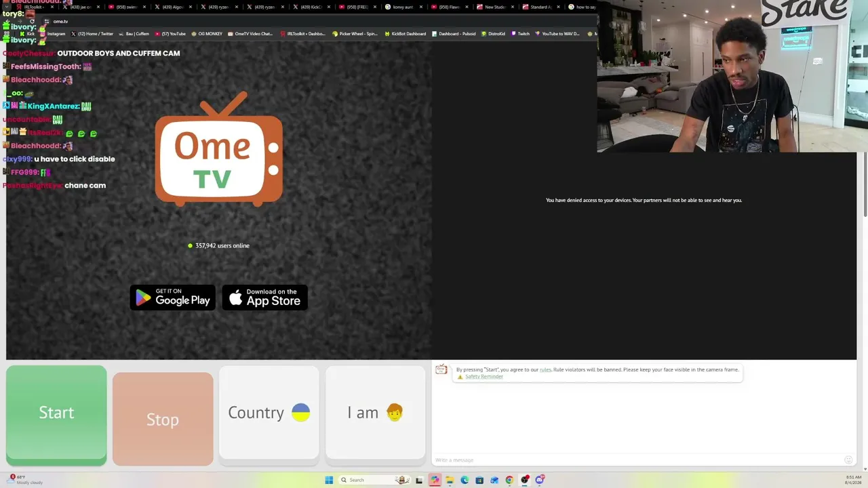Image resolution: width=868 pixels, height=488 pixels.
Task: Open the OBS app on the taskbar
Action: pyautogui.click(x=525, y=480)
